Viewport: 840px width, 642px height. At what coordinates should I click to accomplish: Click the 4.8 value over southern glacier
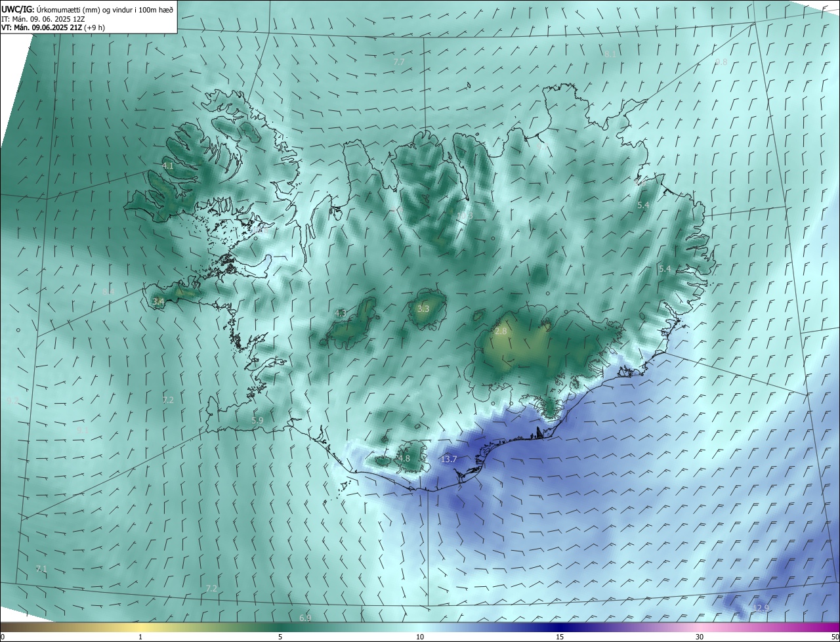coord(404,459)
